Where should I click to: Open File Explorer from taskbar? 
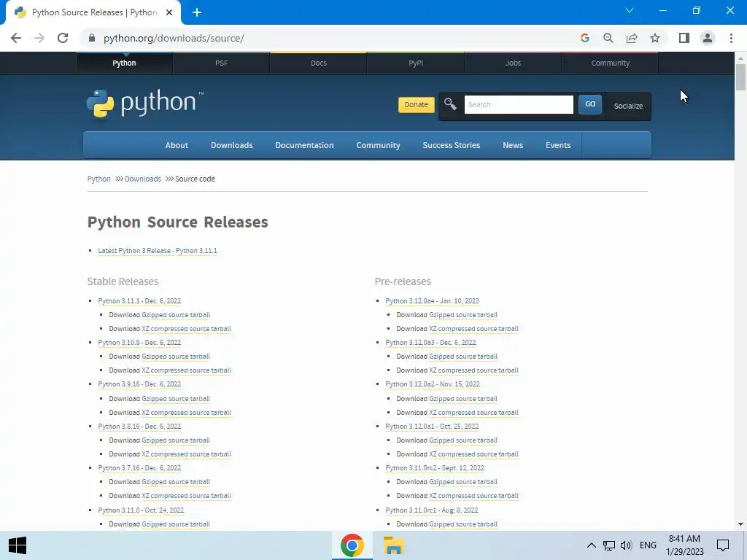[x=393, y=545]
